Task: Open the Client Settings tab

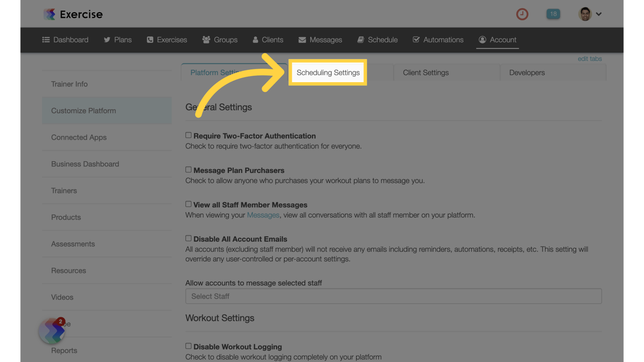Action: click(x=426, y=72)
